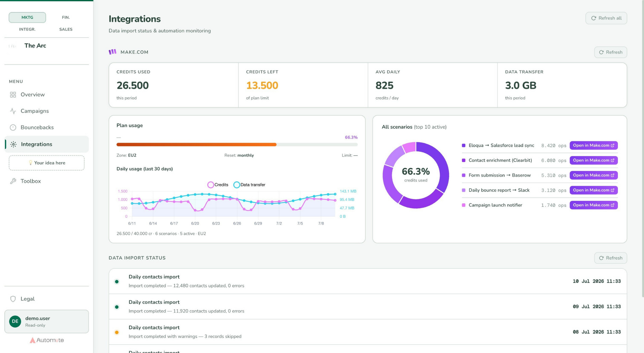644x353 pixels.
Task: Refresh the Make.com section
Action: coord(611,52)
